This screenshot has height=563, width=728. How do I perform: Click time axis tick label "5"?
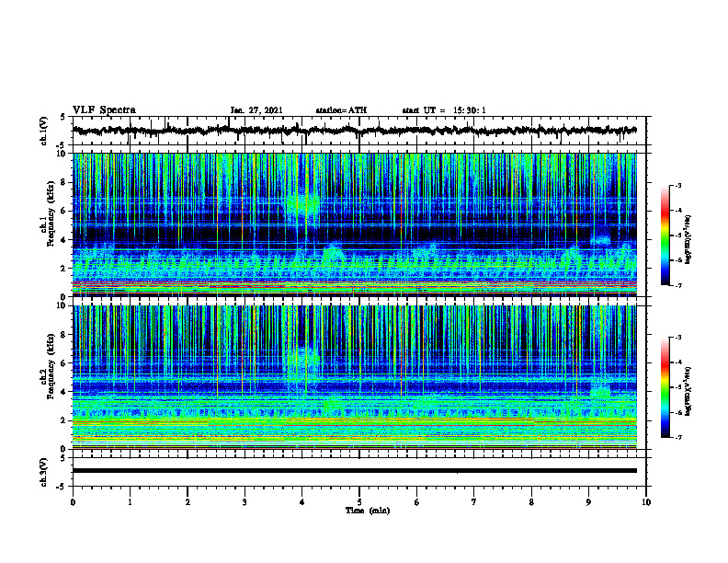(x=359, y=502)
